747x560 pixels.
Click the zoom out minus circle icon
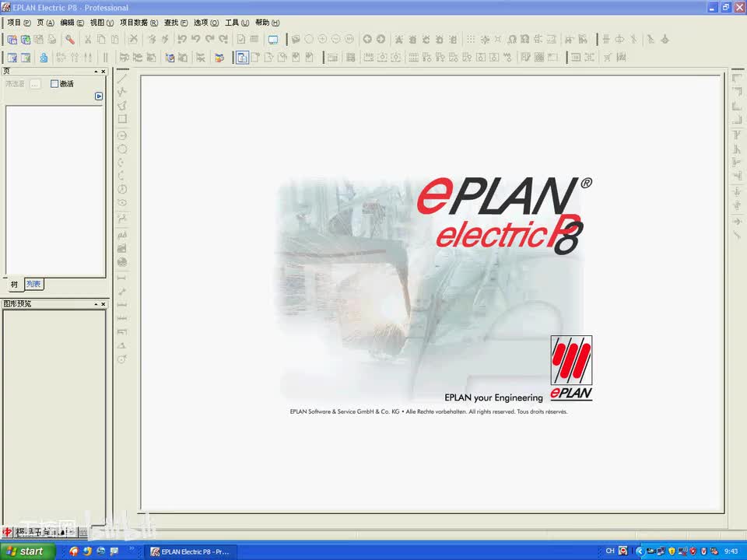coord(336,40)
